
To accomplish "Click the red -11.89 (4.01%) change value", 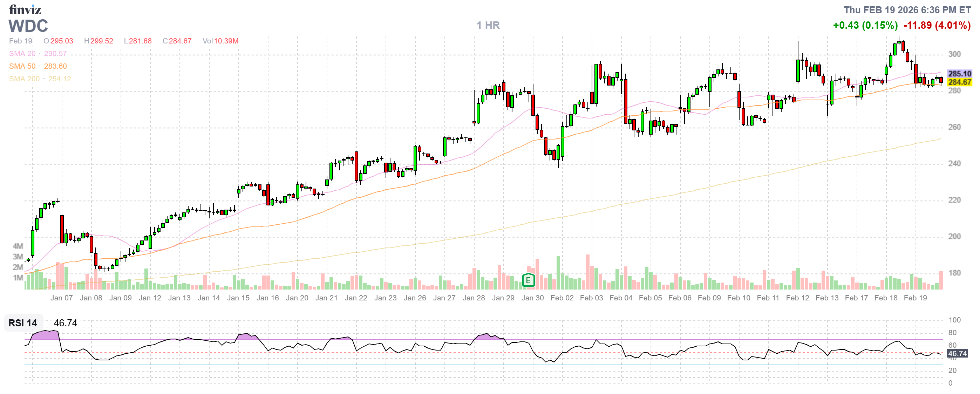I will coord(937,26).
